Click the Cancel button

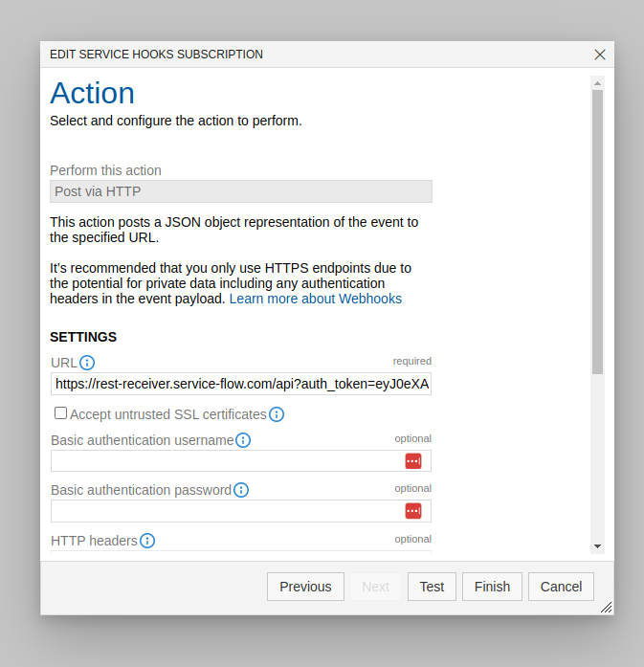(561, 587)
